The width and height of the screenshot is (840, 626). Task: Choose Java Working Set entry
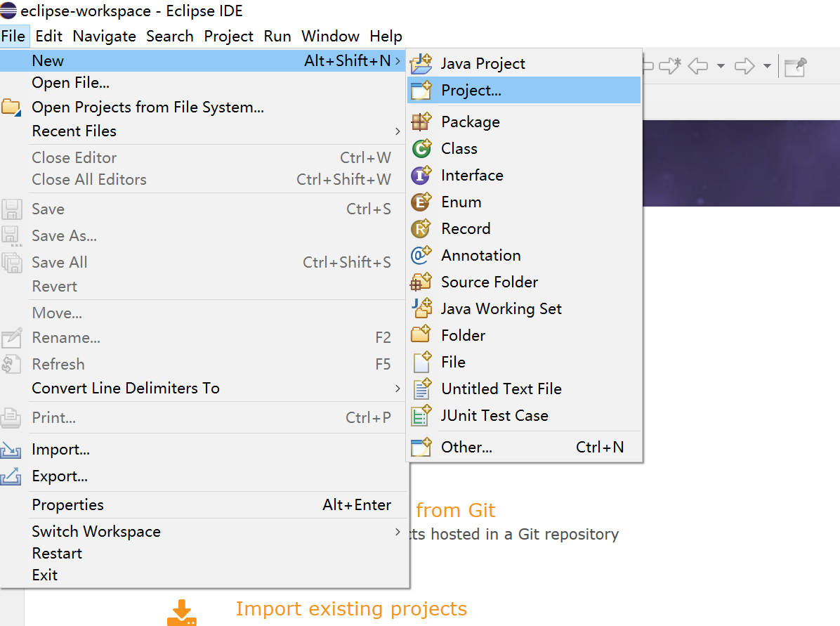click(525, 308)
